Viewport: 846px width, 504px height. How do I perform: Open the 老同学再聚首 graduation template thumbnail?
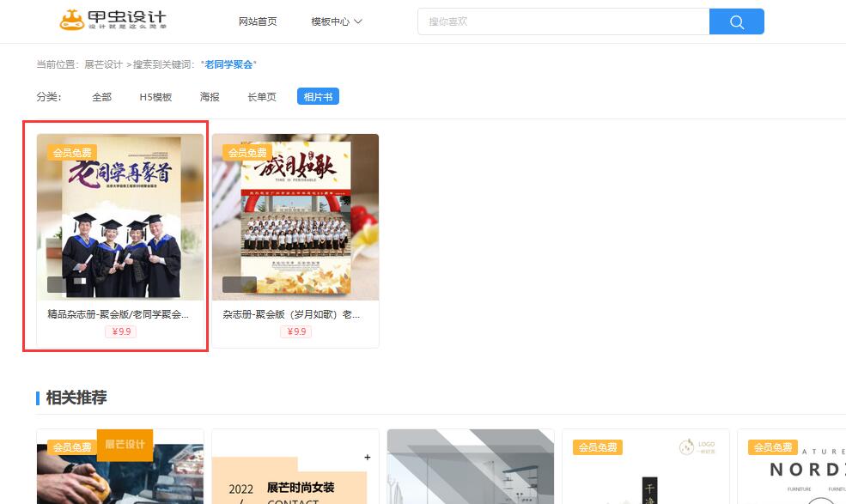pos(120,217)
